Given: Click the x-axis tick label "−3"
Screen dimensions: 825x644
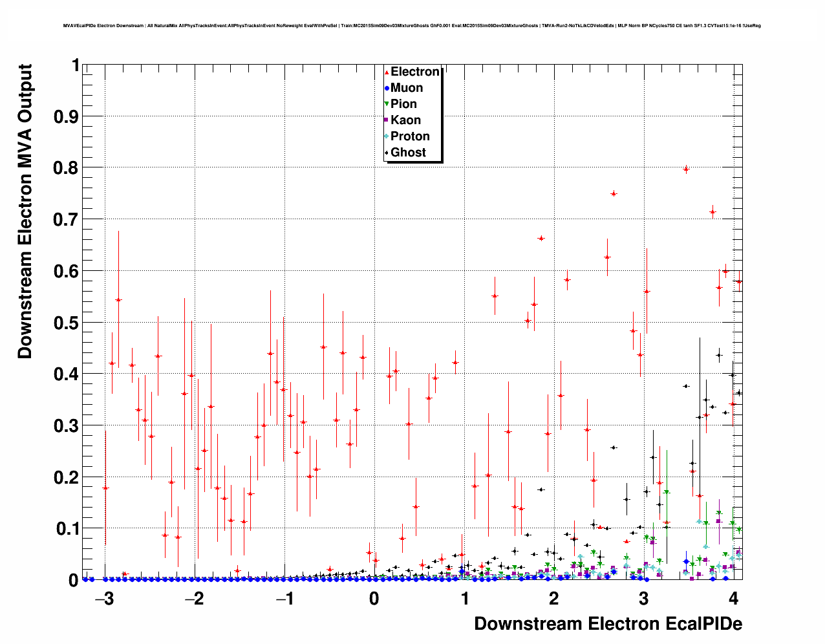Looking at the screenshot, I should 104,599.
